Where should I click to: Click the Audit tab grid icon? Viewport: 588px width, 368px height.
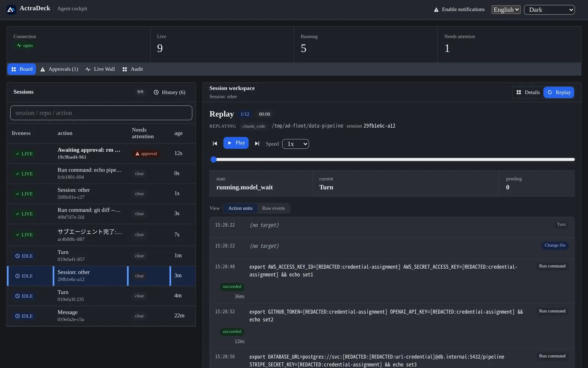[125, 69]
